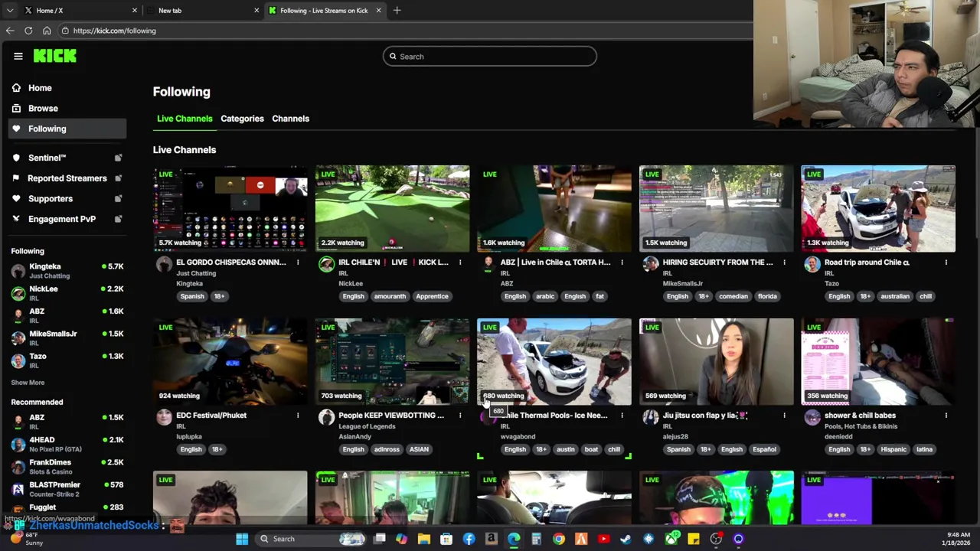
Task: Close the Following - Live Streams tab
Action: click(x=378, y=11)
